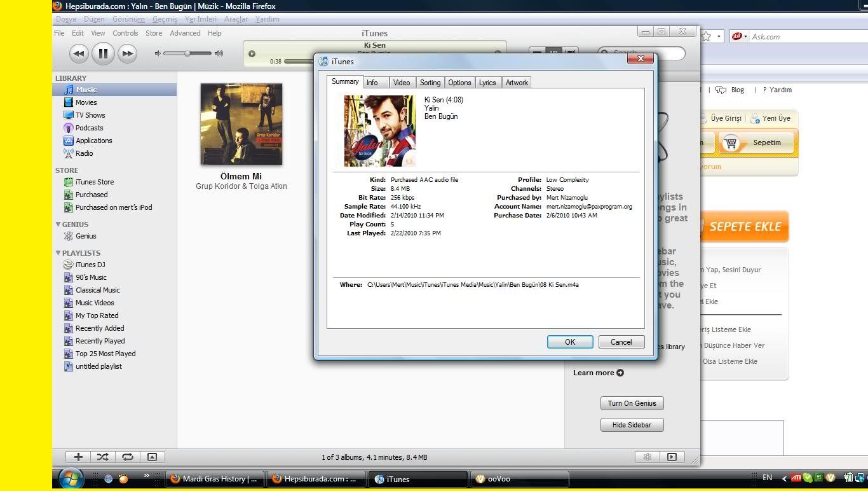Open Sepetim cart in Firefox page
The width and height of the screenshot is (868, 491).
tap(757, 142)
